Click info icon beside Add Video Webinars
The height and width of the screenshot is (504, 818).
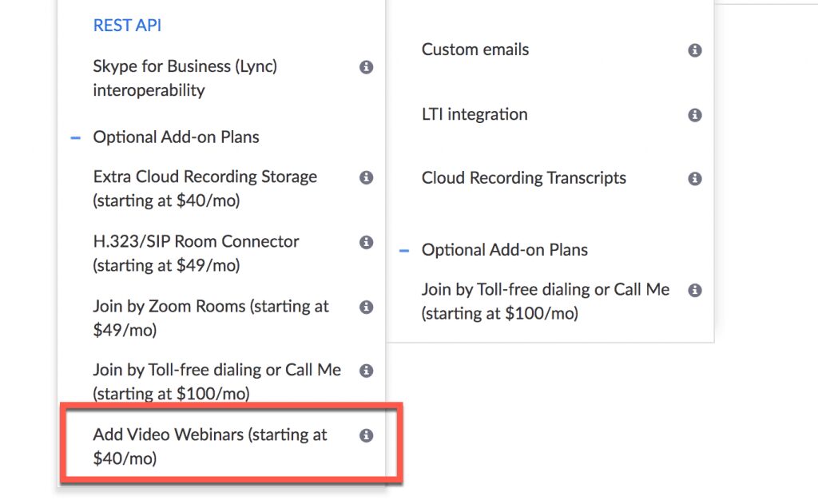point(367,435)
